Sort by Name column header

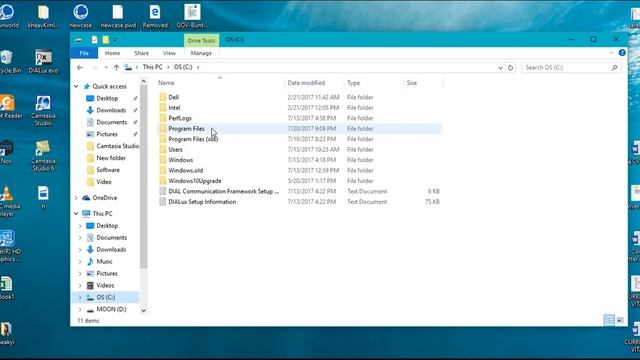(166, 83)
